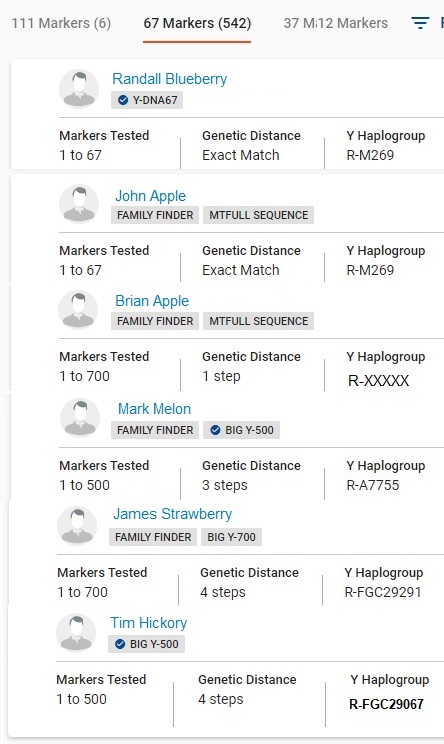This screenshot has width=444, height=744.
Task: Click James Strawberry's BIG Y-700 badge
Action: tap(231, 537)
